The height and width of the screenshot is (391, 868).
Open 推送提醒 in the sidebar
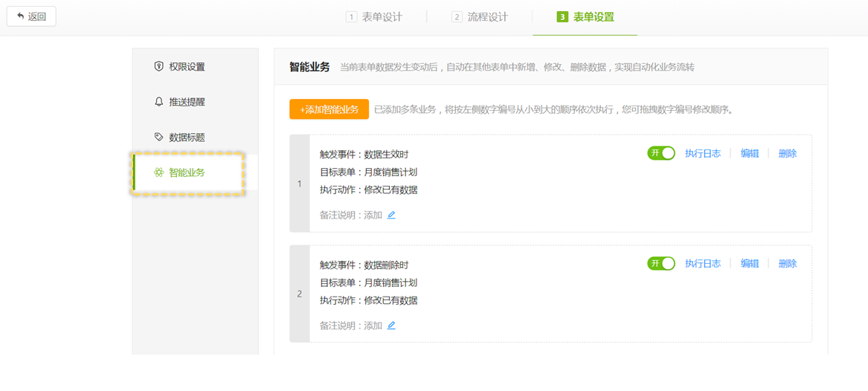click(196, 102)
